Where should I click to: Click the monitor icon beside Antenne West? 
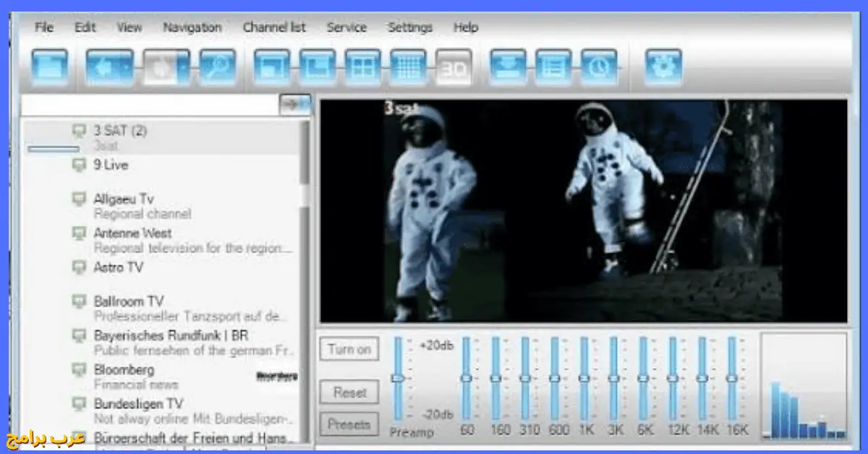coord(80,233)
